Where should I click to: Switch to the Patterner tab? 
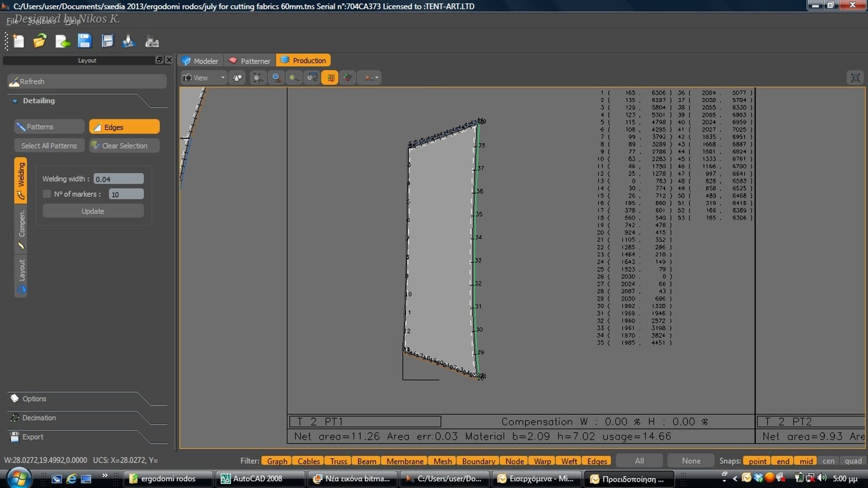coord(249,61)
